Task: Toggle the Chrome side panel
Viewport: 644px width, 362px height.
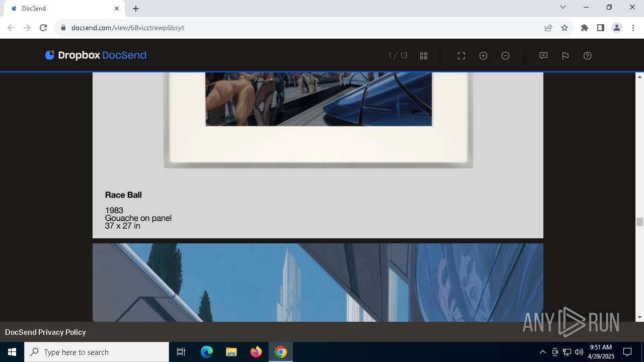Action: (x=601, y=28)
